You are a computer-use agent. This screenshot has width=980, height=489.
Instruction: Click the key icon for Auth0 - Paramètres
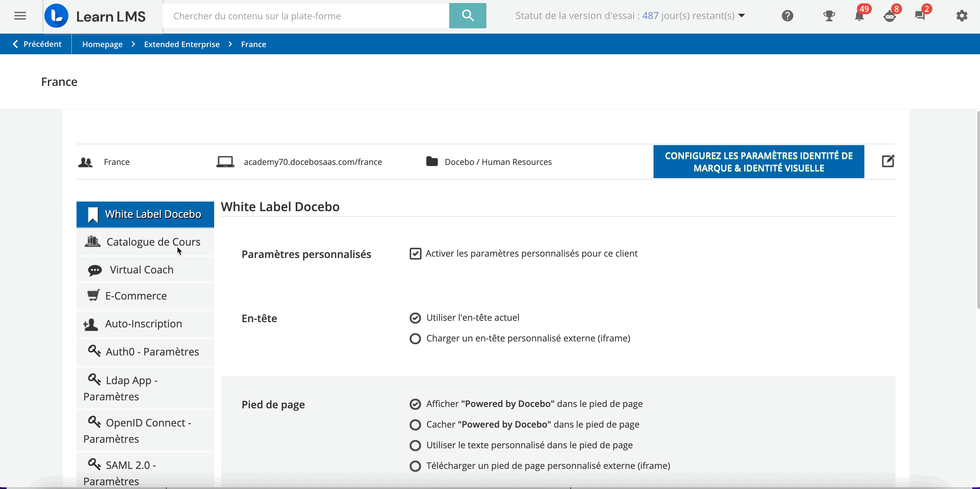94,351
